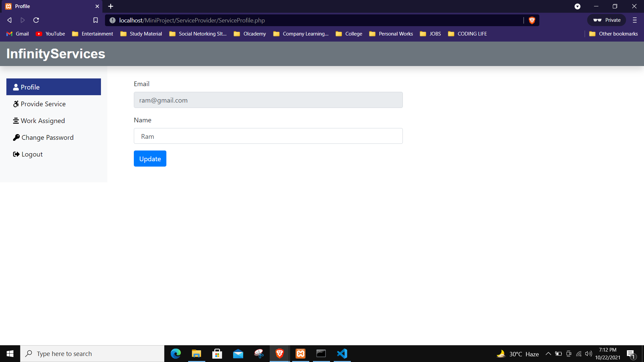Switch to the Profile browser tab
This screenshot has height=362, width=644.
click(x=22, y=6)
